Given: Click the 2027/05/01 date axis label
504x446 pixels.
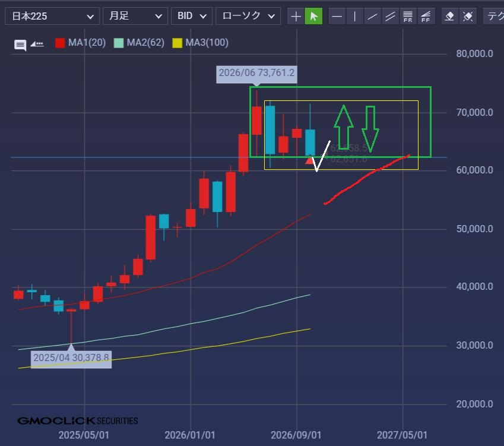Looking at the screenshot, I should pyautogui.click(x=402, y=435).
